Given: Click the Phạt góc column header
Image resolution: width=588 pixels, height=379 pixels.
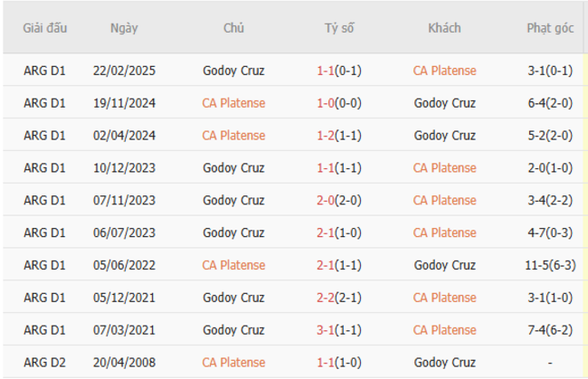Looking at the screenshot, I should pos(550,28).
